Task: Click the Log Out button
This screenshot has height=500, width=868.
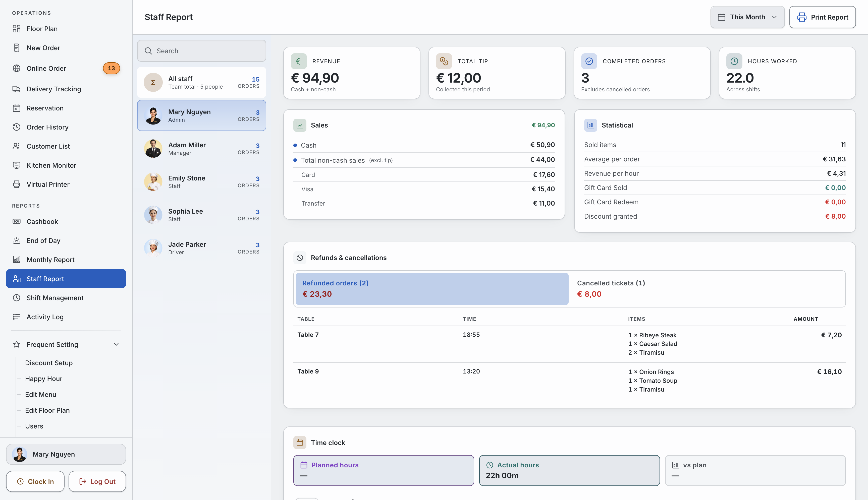Action: tap(97, 481)
